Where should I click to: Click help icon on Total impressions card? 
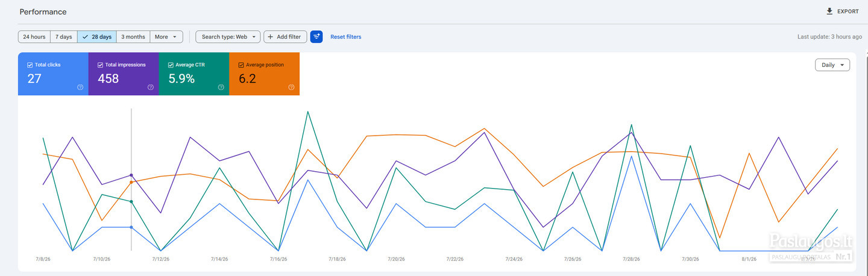click(151, 87)
